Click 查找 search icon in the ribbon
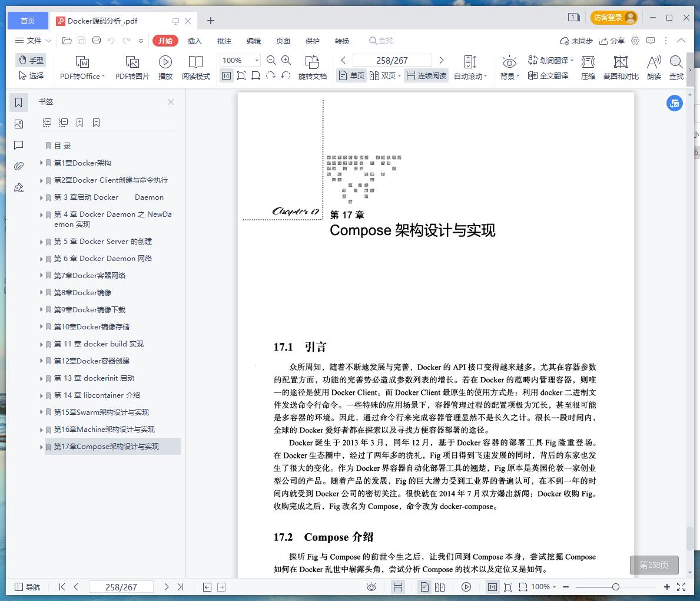 (676, 68)
